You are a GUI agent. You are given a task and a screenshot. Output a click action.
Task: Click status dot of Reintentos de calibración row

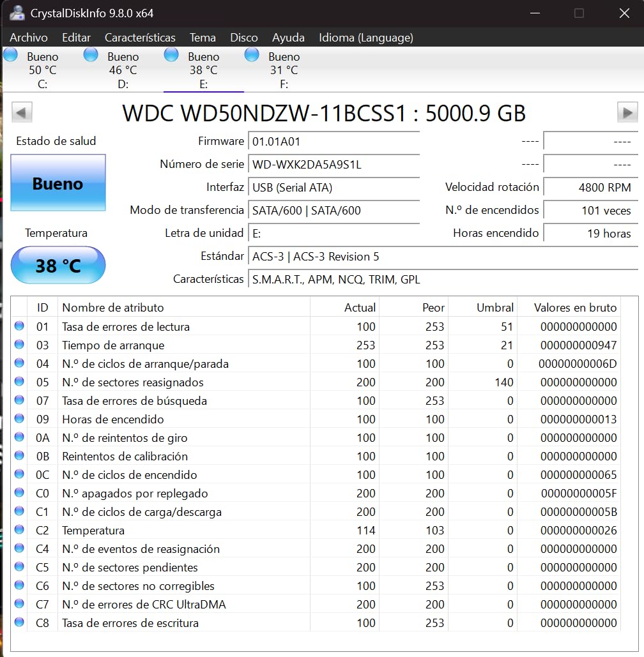(x=19, y=455)
